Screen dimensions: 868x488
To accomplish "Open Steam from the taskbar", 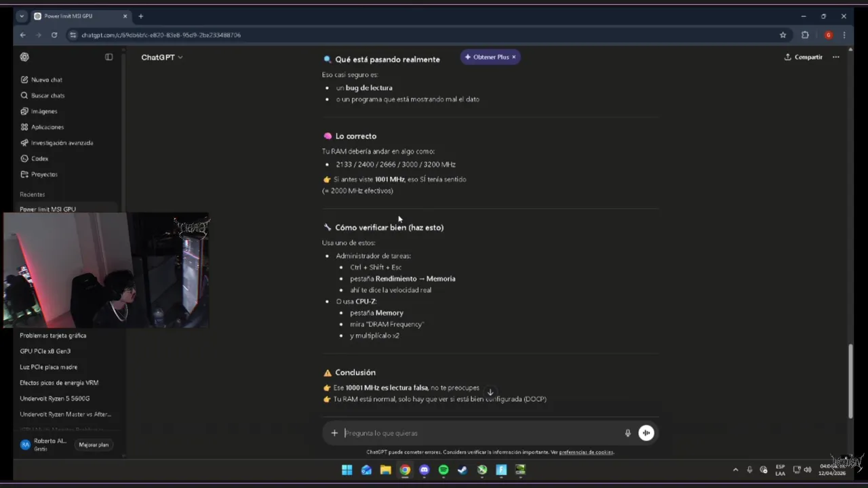I will coord(462,470).
